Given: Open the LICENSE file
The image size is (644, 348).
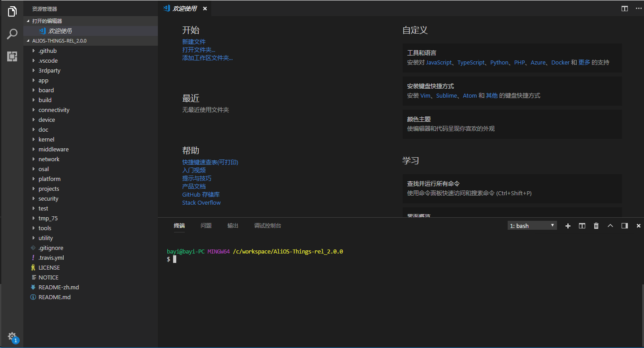Looking at the screenshot, I should [x=91, y=267].
